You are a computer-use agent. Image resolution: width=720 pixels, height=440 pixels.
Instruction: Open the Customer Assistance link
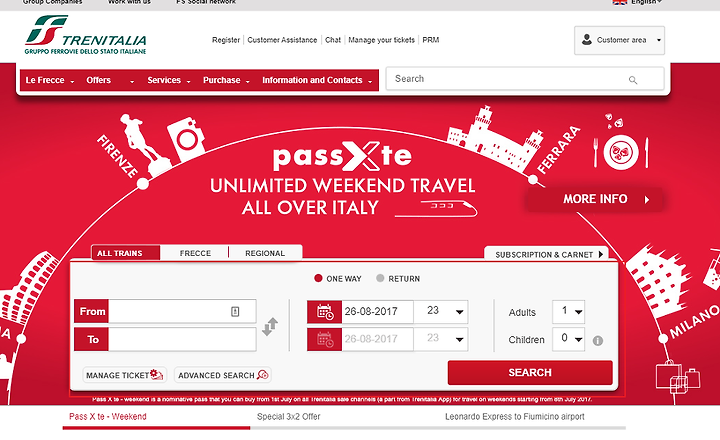282,40
